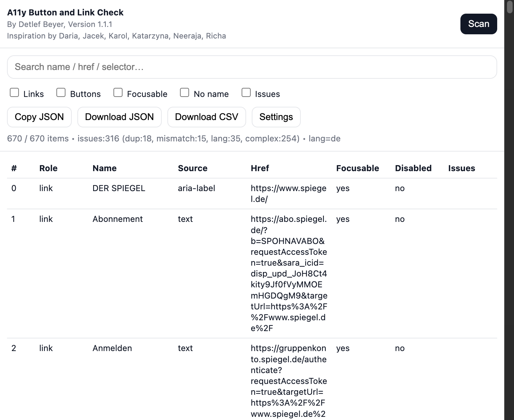
Task: Click the Source column header
Action: [x=193, y=168]
